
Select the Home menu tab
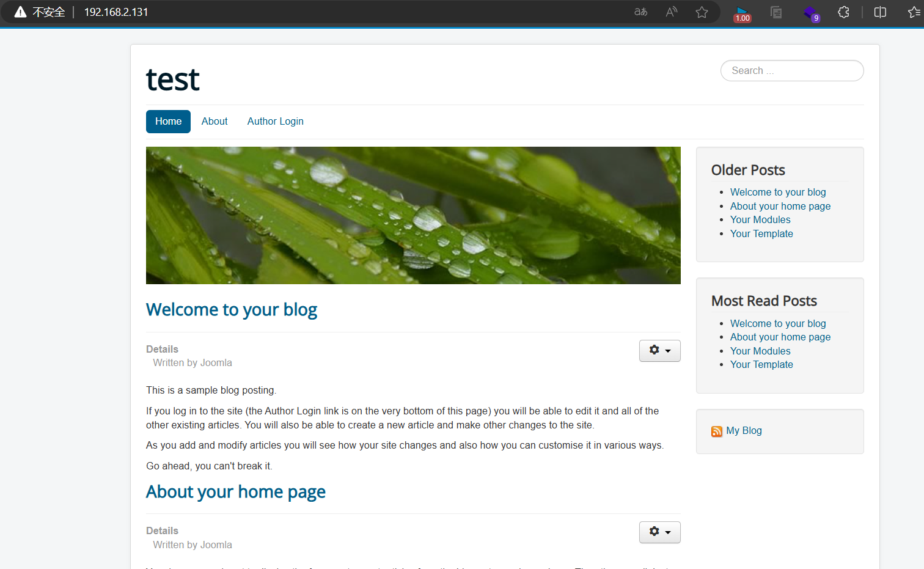pyautogui.click(x=168, y=122)
